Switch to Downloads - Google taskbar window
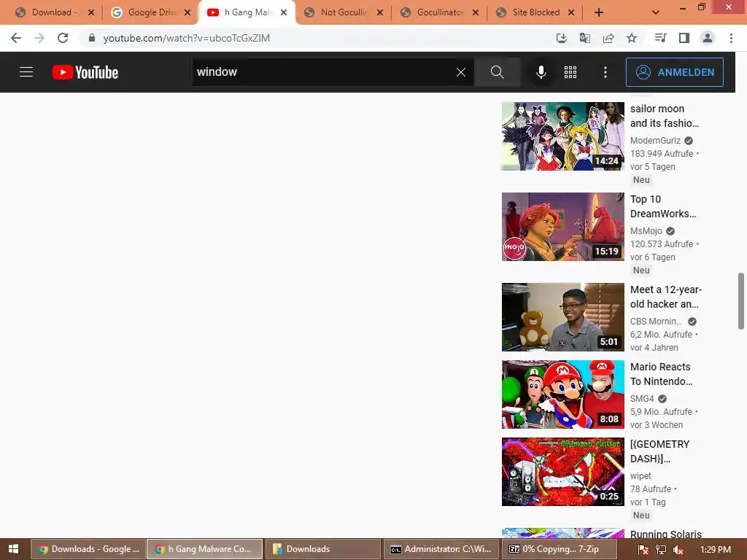Viewport: 747px width, 560px height. (88, 549)
